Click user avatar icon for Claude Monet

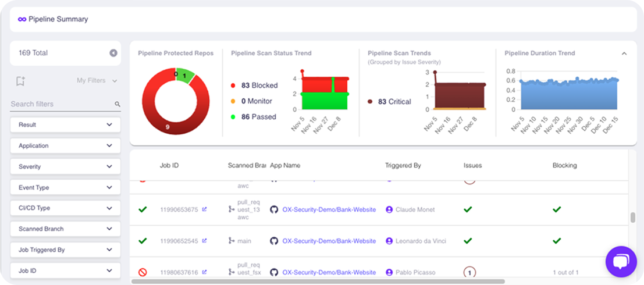click(389, 209)
